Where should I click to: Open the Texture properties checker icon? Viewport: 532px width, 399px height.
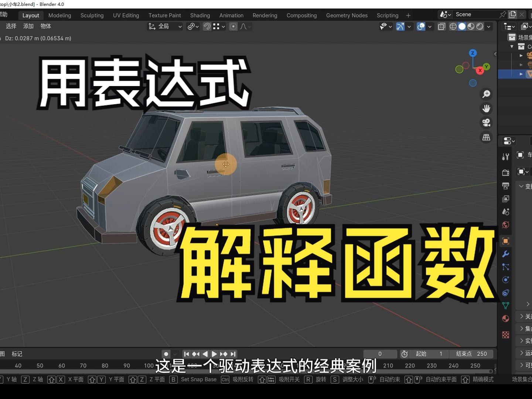pyautogui.click(x=506, y=335)
